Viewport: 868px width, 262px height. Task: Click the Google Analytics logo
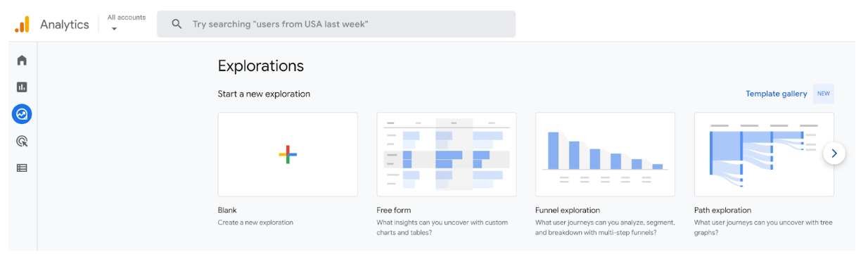[22, 24]
